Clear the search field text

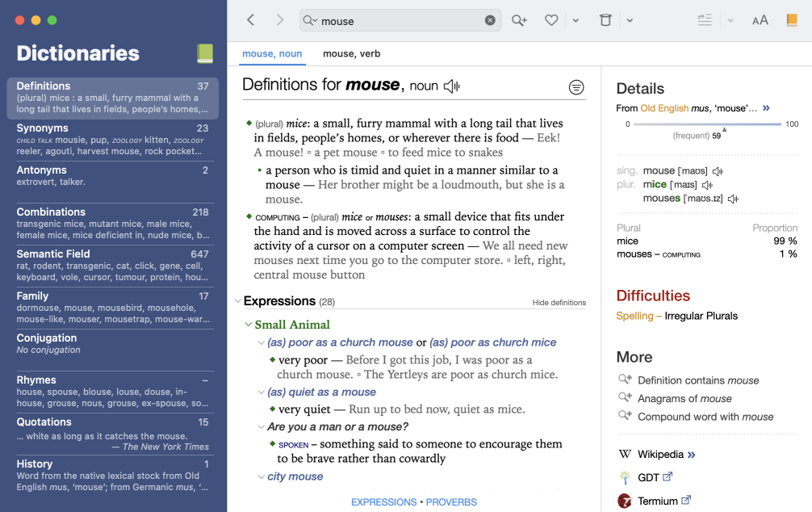pyautogui.click(x=490, y=21)
